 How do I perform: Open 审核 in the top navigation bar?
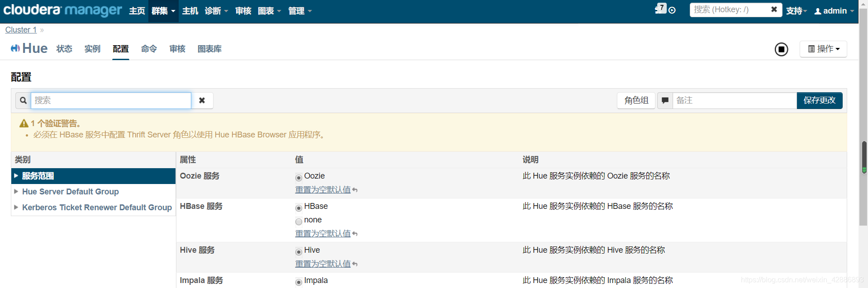(x=243, y=11)
